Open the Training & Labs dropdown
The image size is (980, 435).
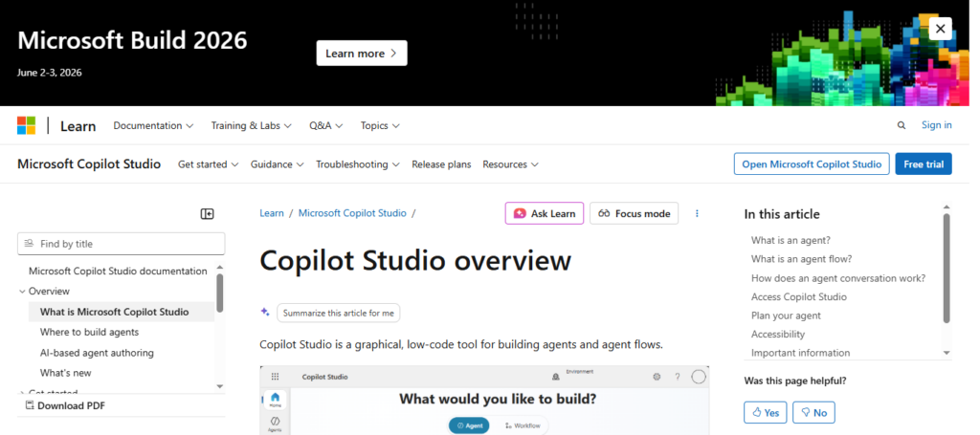click(252, 125)
